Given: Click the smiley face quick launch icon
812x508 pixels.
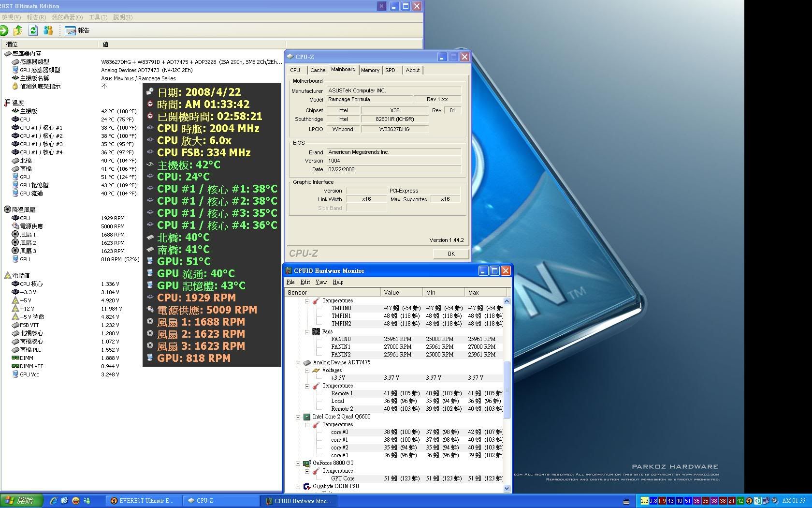Looking at the screenshot, I should [76, 501].
